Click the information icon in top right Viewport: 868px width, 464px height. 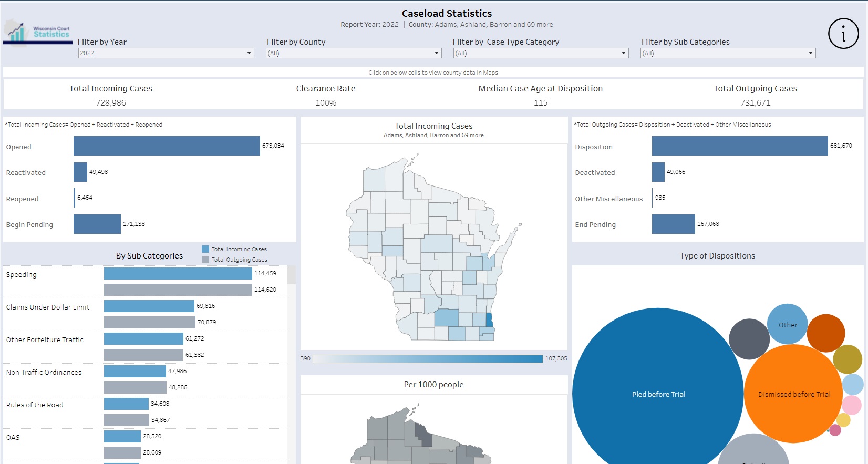point(843,34)
